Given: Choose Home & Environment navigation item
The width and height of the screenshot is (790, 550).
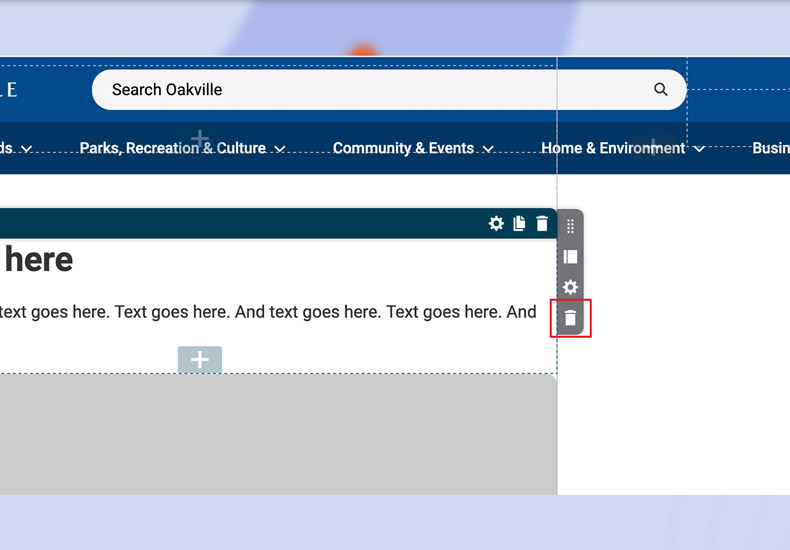Looking at the screenshot, I should [613, 148].
